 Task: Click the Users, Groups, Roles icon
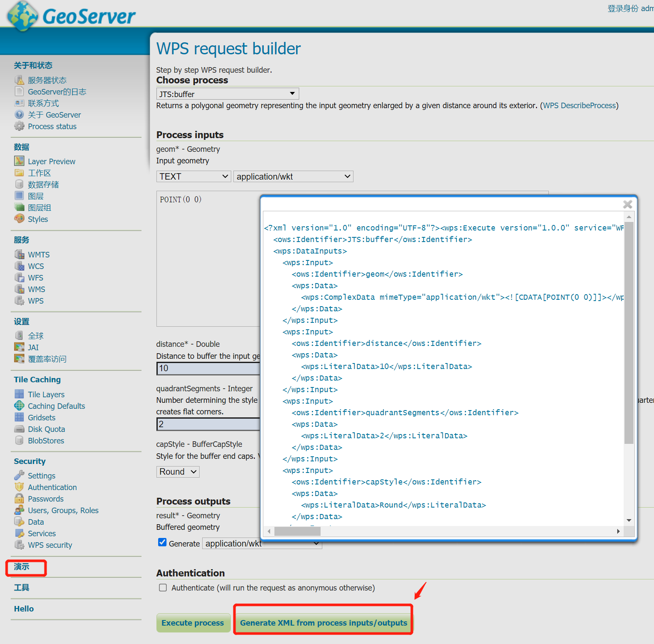[x=19, y=510]
